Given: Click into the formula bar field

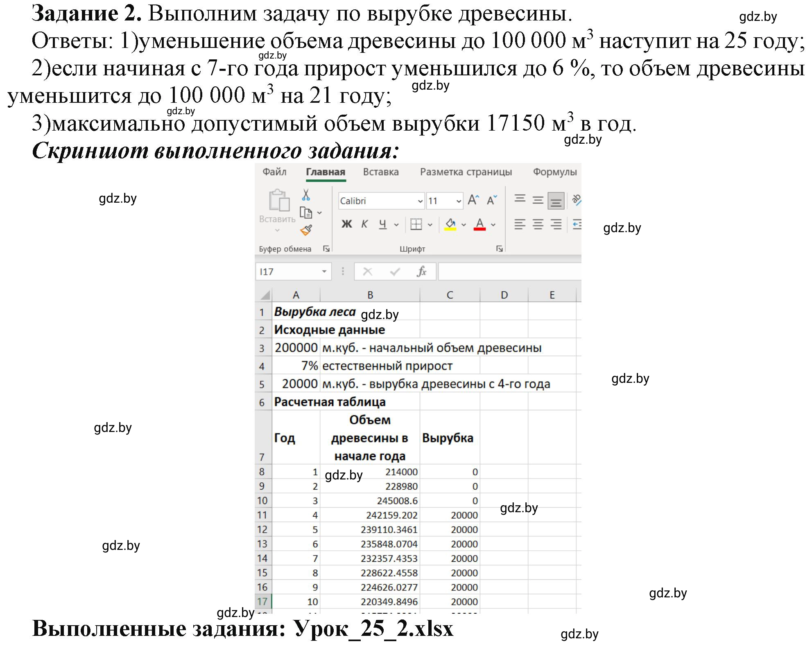Looking at the screenshot, I should pos(510,271).
